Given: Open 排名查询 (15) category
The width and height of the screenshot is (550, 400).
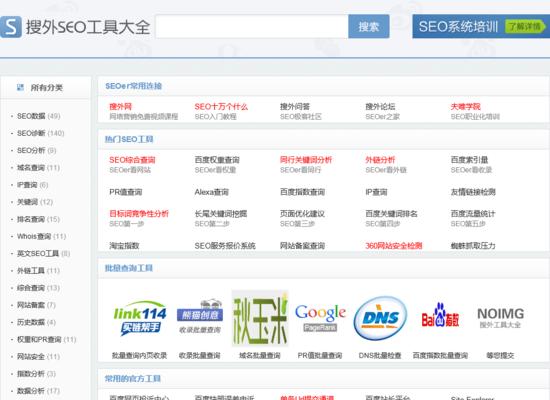Looking at the screenshot, I should (x=38, y=219).
